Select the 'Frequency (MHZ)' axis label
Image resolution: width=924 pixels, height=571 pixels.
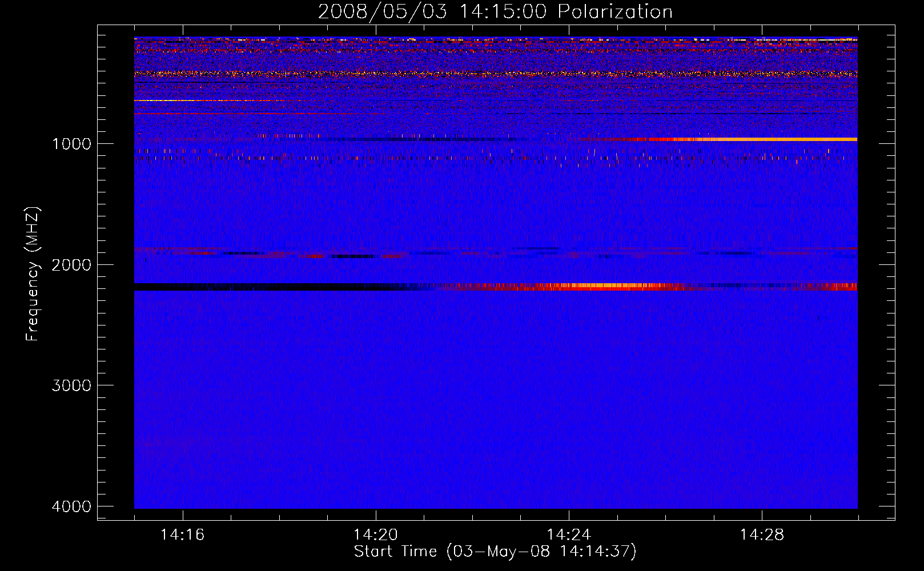pos(33,274)
